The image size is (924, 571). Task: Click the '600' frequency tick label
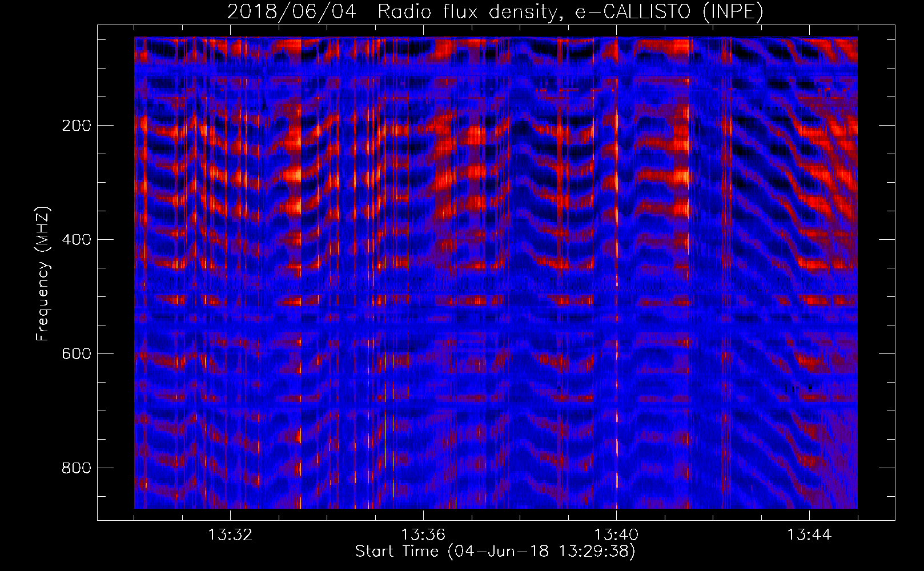coord(77,354)
